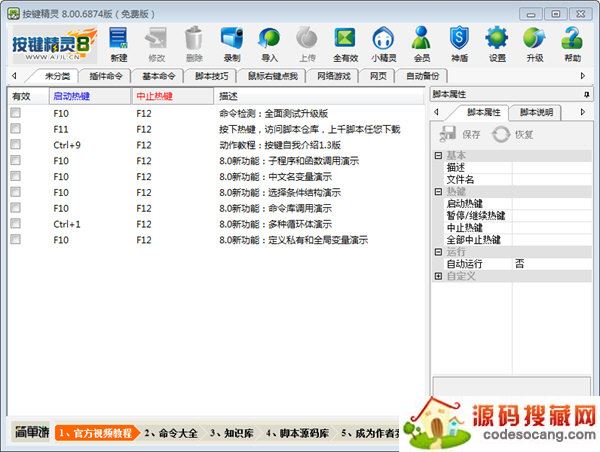
Task: Open the 帮助 (Help) icon
Action: (572, 44)
